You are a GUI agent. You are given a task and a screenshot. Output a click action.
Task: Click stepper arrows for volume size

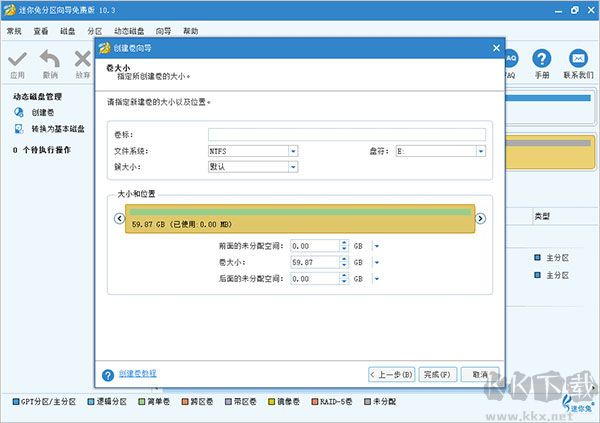pos(344,262)
